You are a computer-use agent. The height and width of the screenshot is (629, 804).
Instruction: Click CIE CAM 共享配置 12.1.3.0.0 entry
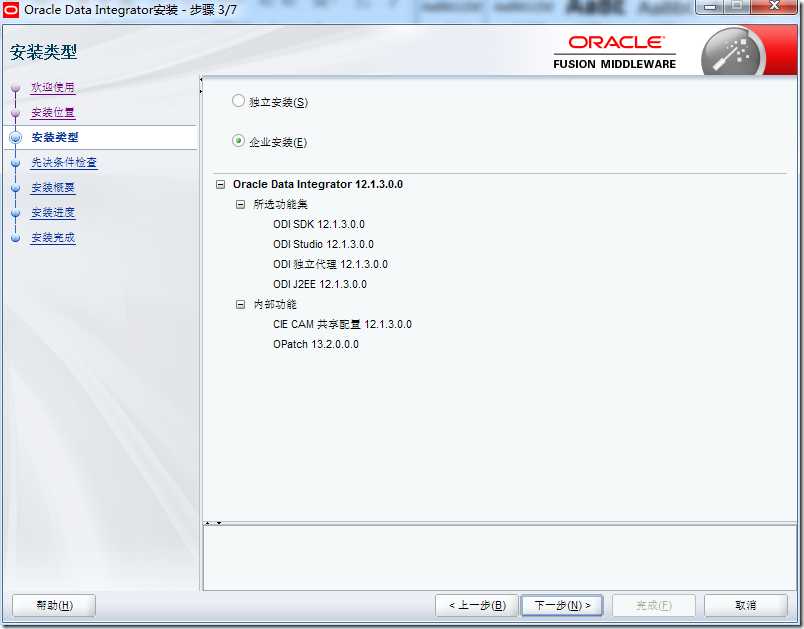(342, 324)
